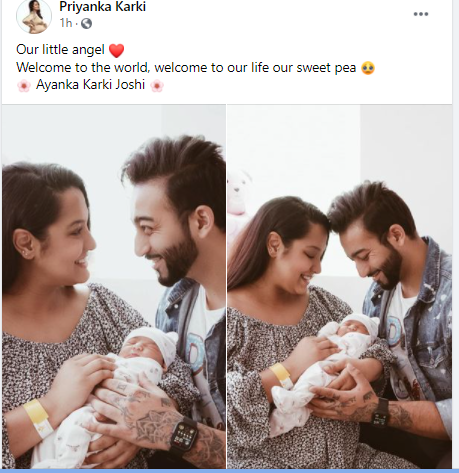Open the left photo of the couple
459x473 pixels.
114,287
